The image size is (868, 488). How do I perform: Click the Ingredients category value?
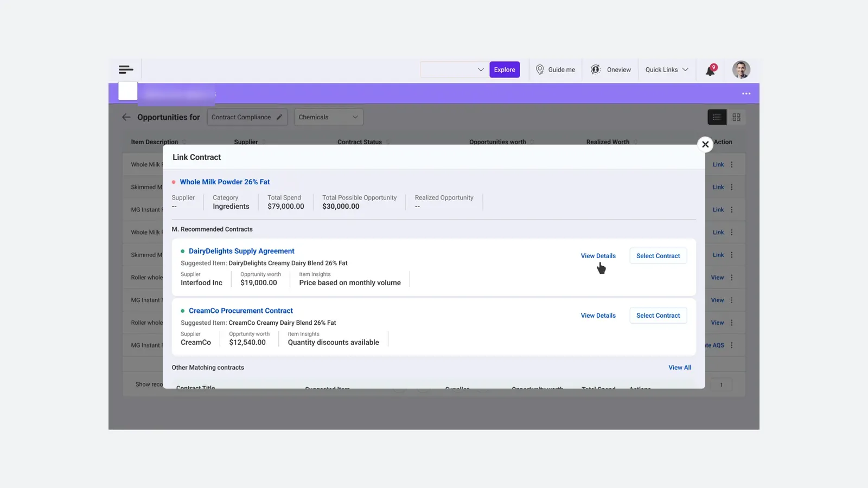(x=231, y=206)
